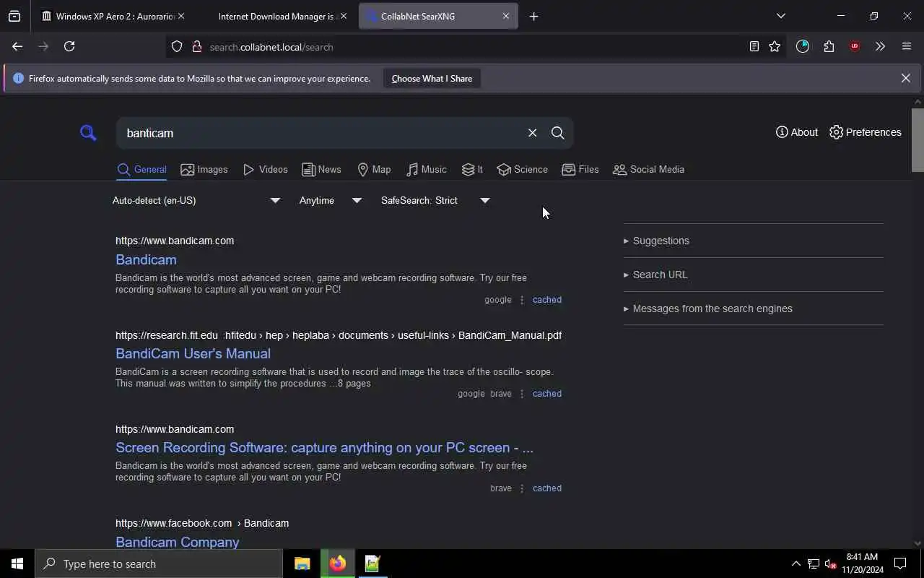The image size is (924, 578).
Task: Submit search with the magnifier button
Action: click(x=558, y=133)
